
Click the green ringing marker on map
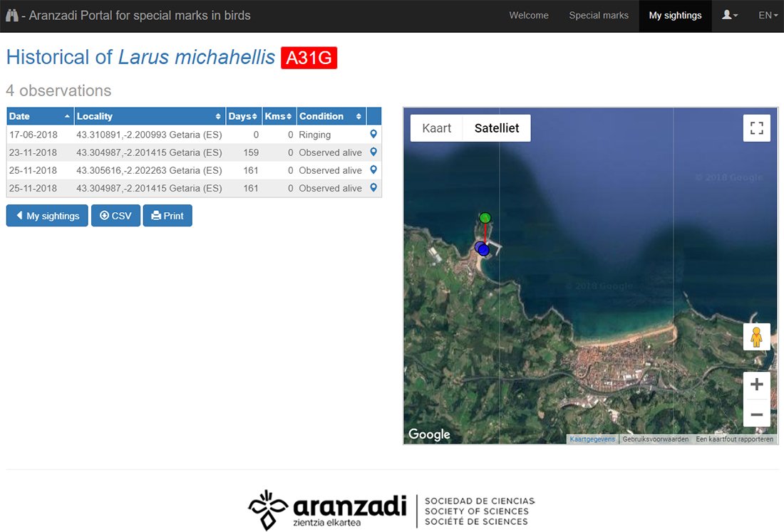click(x=485, y=217)
